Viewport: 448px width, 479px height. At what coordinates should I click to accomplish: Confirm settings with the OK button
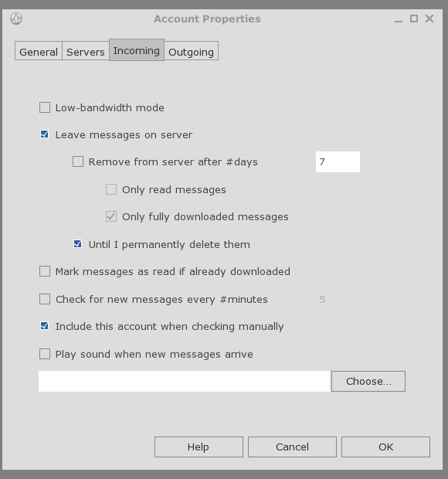(x=385, y=447)
